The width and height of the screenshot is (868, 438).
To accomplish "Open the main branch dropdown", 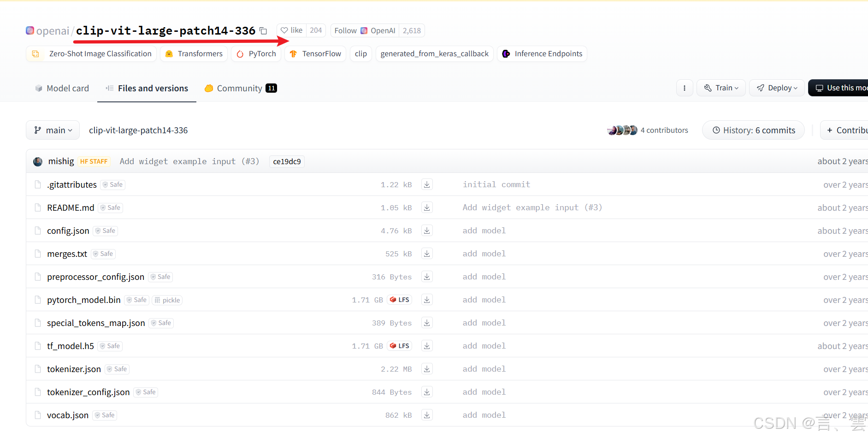I will click(x=53, y=130).
